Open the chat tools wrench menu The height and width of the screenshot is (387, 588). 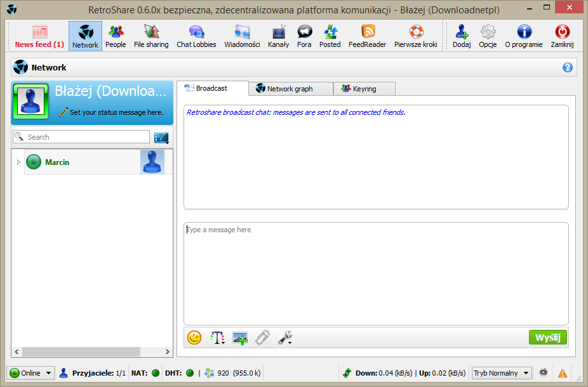tap(285, 338)
